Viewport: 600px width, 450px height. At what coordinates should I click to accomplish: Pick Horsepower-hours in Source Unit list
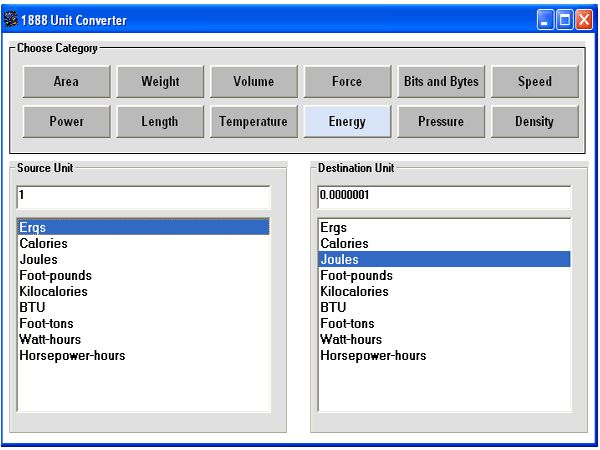143,355
